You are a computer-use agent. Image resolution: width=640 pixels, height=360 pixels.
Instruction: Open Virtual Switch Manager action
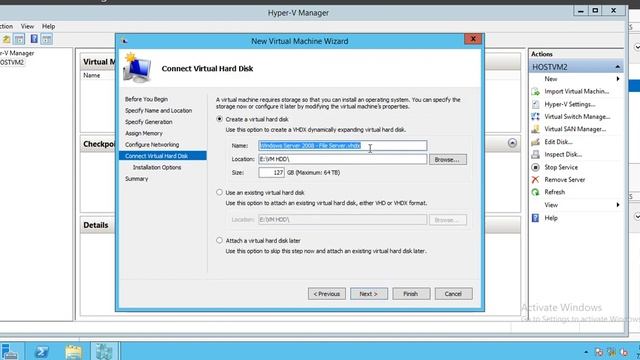point(577,117)
